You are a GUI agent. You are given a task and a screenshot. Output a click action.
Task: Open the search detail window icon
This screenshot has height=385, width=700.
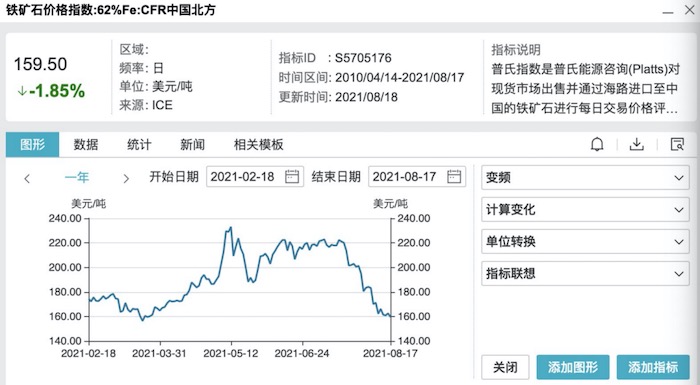[677, 144]
